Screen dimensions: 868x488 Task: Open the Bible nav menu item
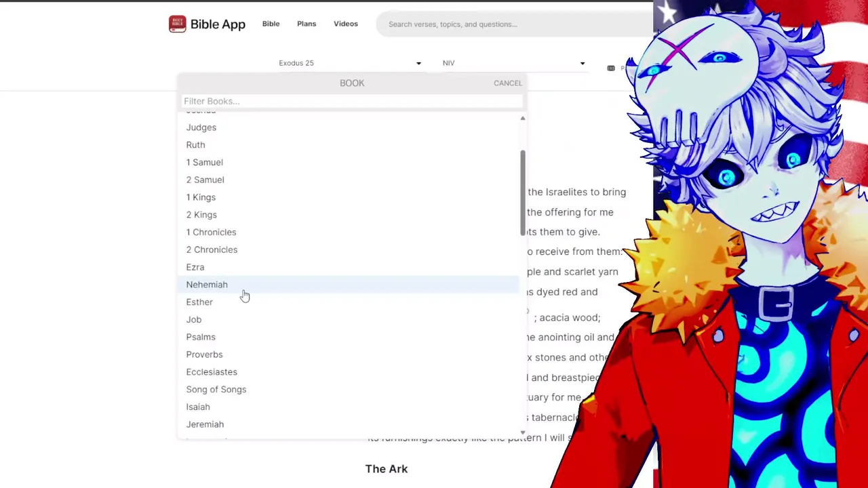click(271, 24)
